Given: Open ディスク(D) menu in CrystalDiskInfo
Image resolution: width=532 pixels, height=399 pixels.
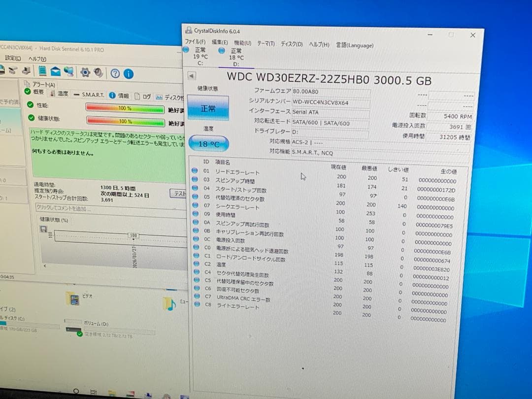Looking at the screenshot, I should pos(292,44).
